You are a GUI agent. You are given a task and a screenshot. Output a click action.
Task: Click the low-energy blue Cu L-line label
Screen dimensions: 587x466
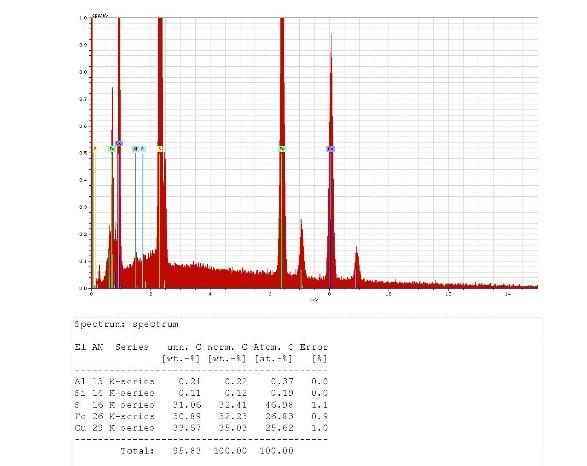[x=119, y=143]
